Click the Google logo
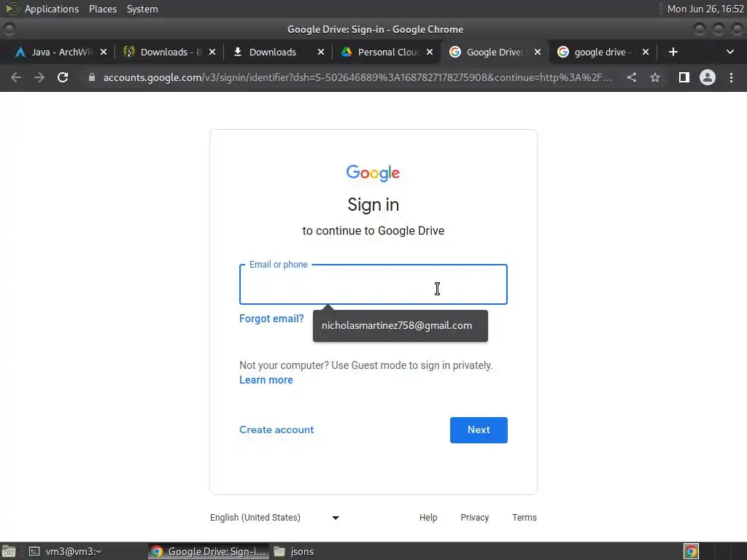 pyautogui.click(x=373, y=174)
